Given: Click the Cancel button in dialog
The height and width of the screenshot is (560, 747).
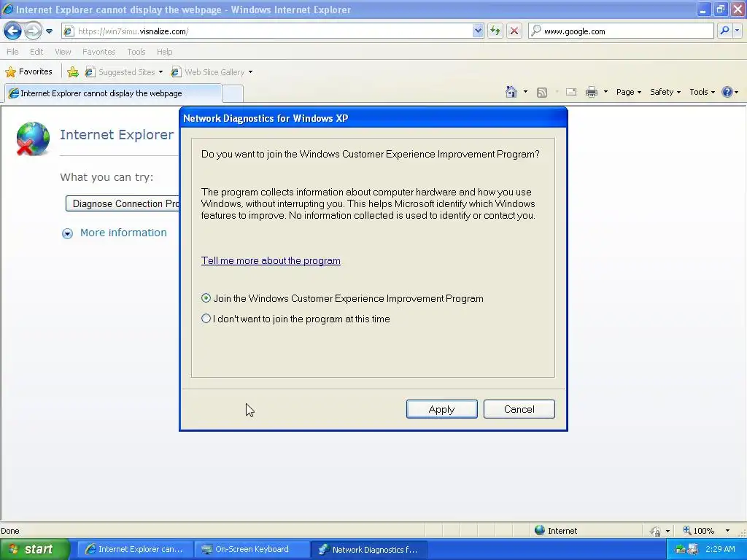Looking at the screenshot, I should pyautogui.click(x=519, y=409).
